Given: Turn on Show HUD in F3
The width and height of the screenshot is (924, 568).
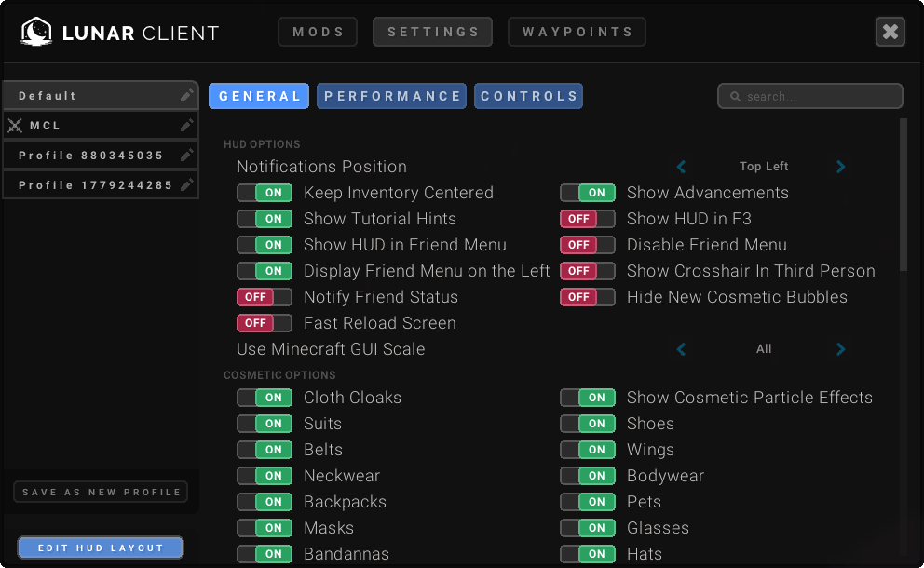Looking at the screenshot, I should [588, 219].
